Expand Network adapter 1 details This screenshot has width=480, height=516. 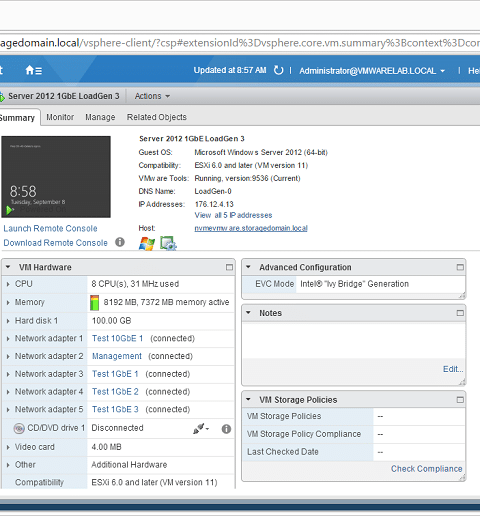pos(8,339)
